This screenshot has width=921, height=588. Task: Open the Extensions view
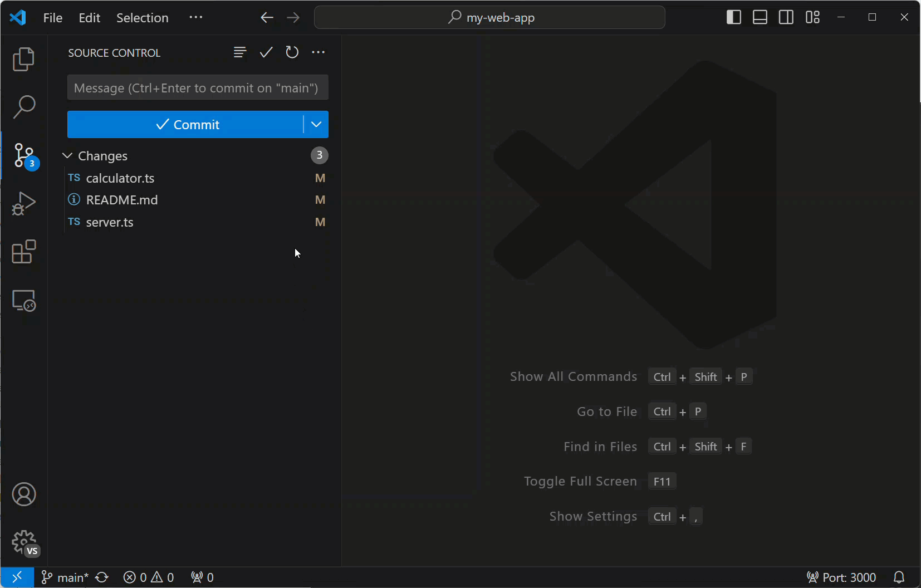point(23,252)
